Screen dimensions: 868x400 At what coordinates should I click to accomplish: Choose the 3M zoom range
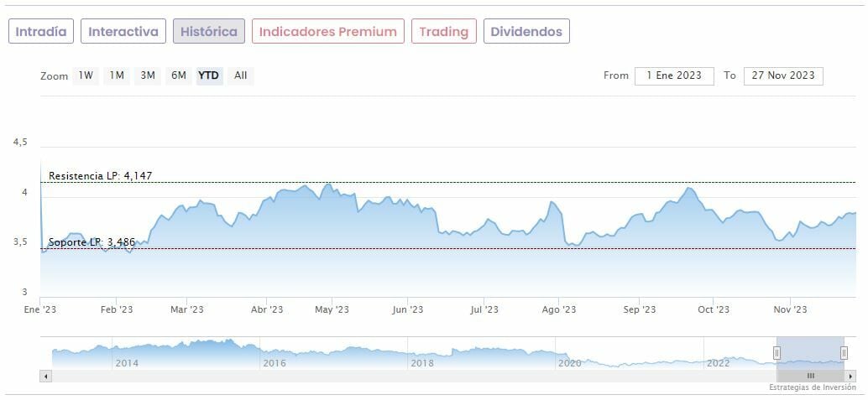point(148,75)
